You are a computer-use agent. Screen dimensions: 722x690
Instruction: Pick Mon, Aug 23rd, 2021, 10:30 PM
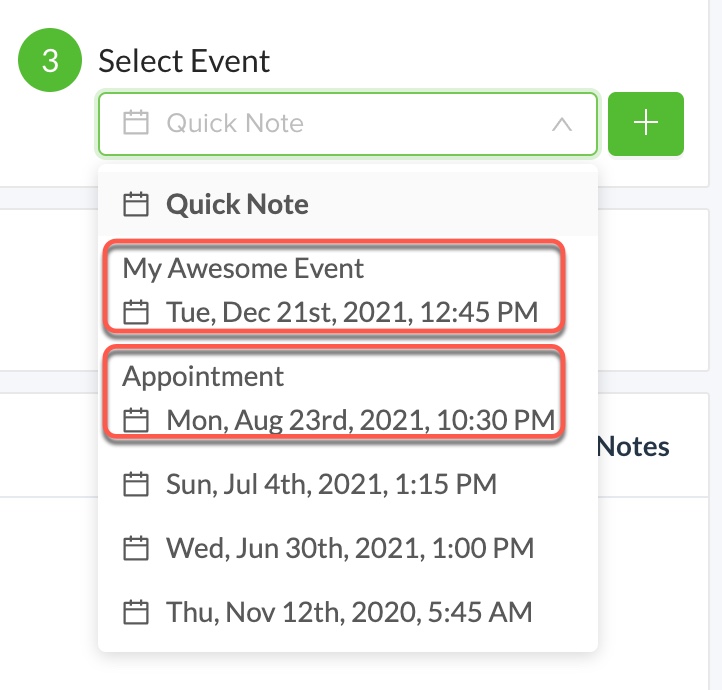[x=360, y=420]
